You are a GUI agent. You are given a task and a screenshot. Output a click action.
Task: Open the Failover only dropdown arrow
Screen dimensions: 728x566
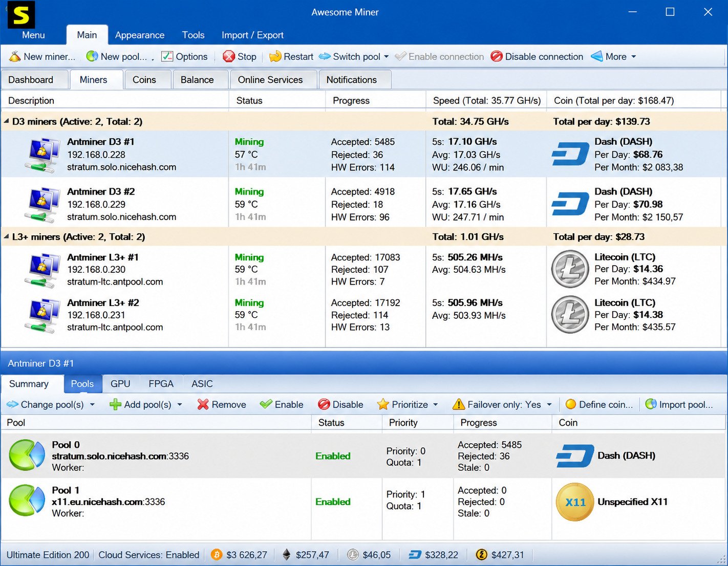[549, 405]
